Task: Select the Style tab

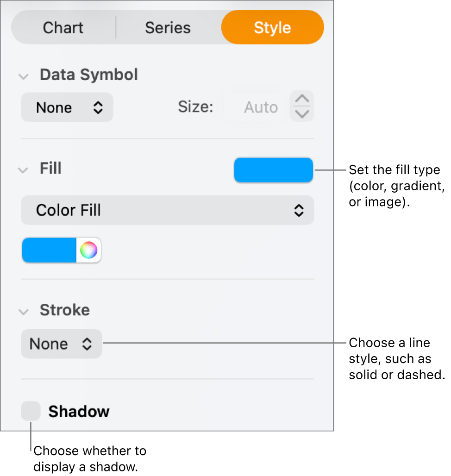Action: pos(272,27)
